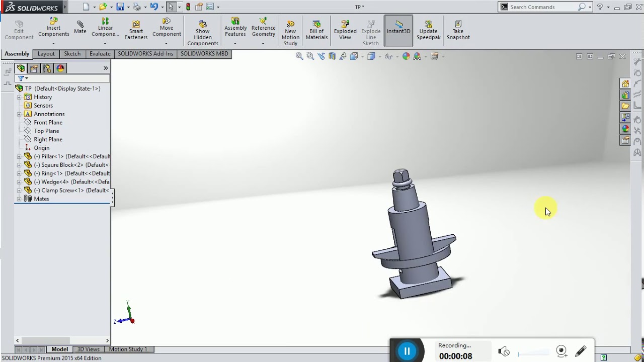The width and height of the screenshot is (644, 362).
Task: Expand the Pillar<1> component node
Action: [x=19, y=156]
